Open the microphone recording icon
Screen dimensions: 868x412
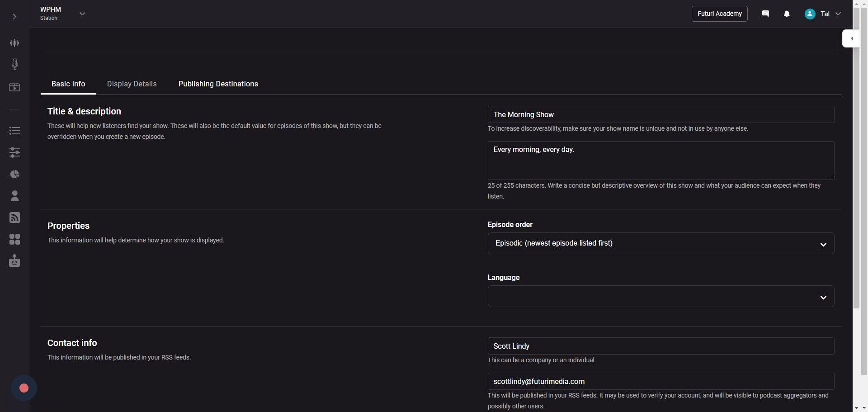(x=14, y=64)
